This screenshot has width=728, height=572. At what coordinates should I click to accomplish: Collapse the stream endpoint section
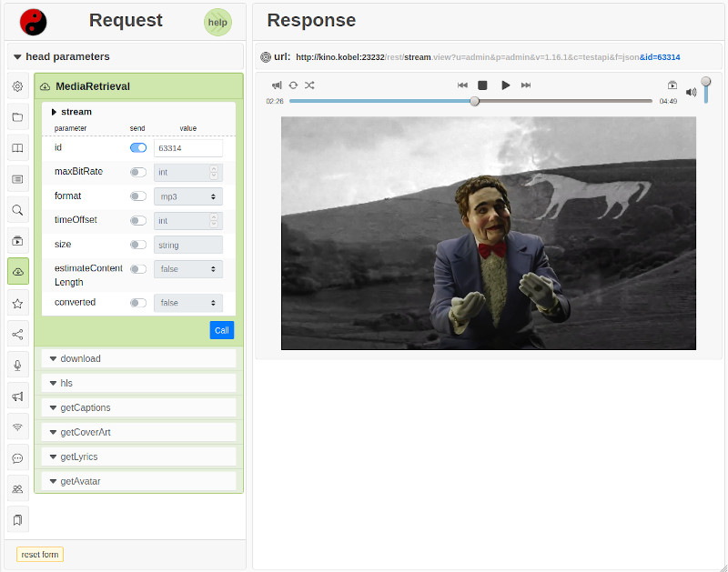(138, 112)
